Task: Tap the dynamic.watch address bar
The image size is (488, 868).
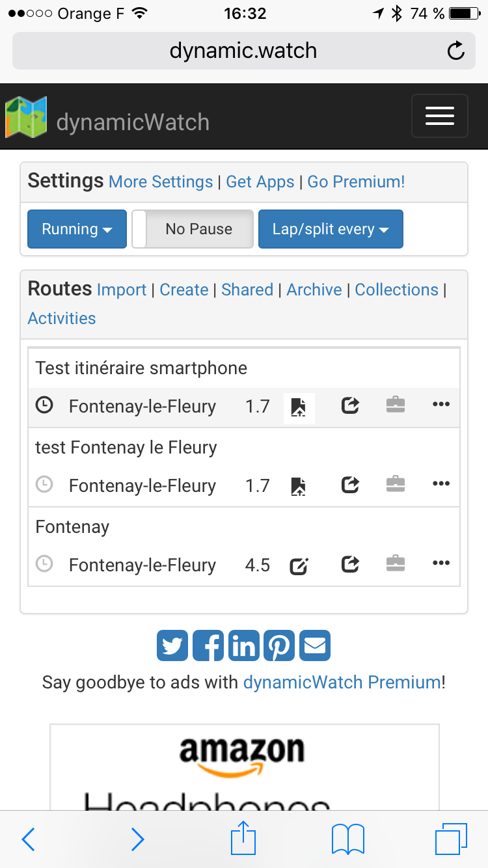Action: (243, 50)
